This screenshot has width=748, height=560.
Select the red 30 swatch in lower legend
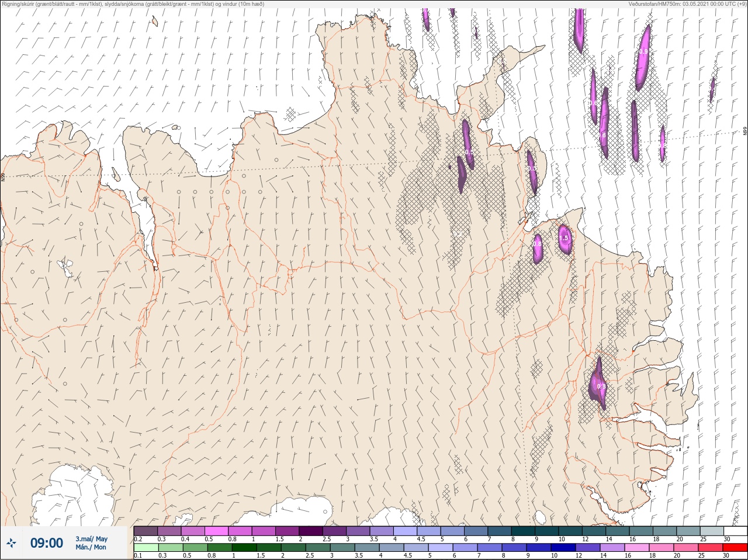point(735,548)
